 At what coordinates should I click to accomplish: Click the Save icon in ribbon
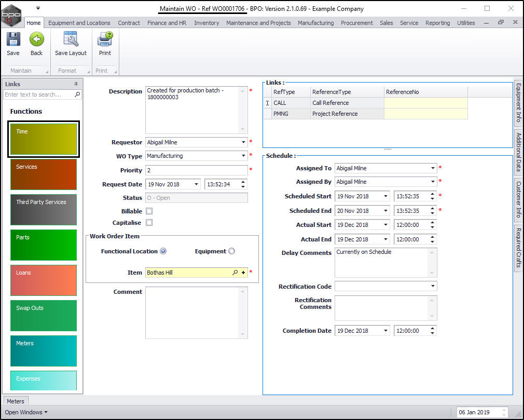coord(13,40)
